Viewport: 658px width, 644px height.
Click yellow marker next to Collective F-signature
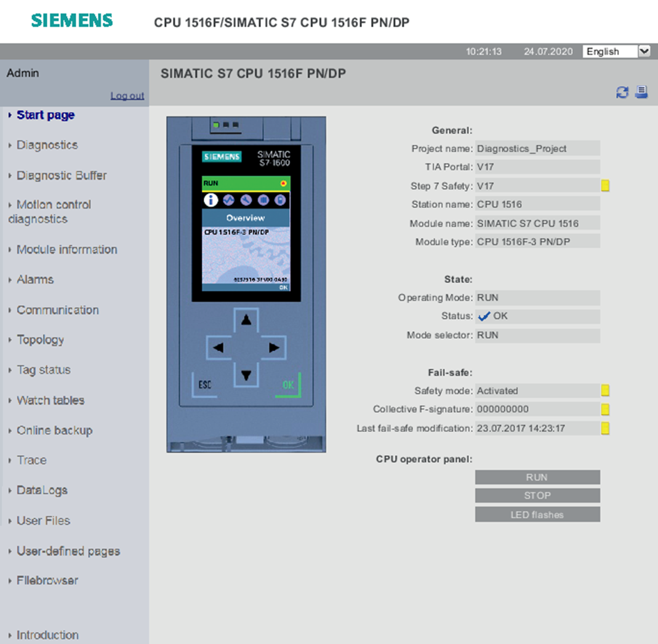(x=605, y=409)
